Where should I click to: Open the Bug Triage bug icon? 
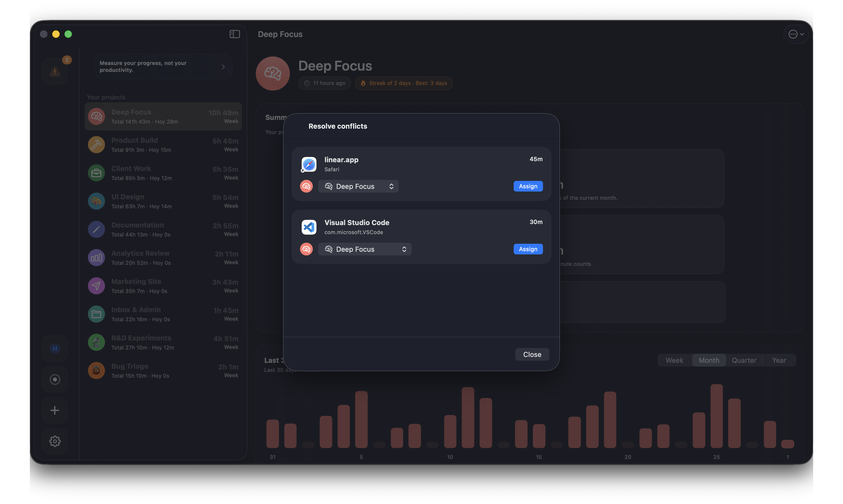[x=96, y=371]
